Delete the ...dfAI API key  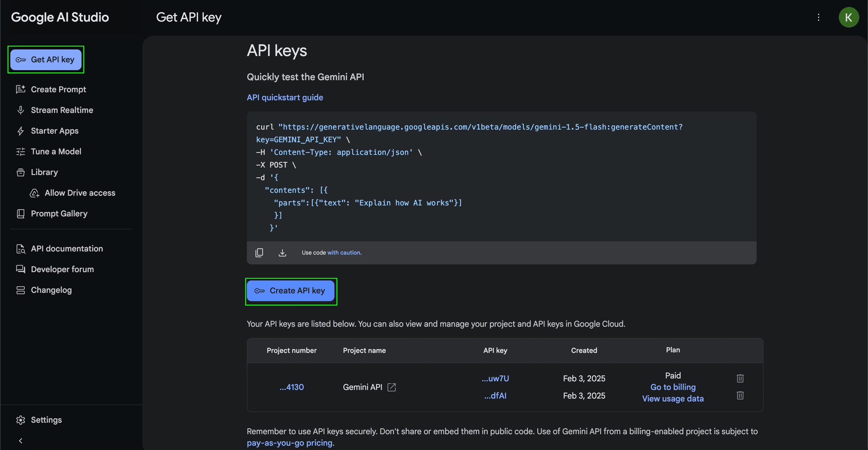click(x=740, y=395)
